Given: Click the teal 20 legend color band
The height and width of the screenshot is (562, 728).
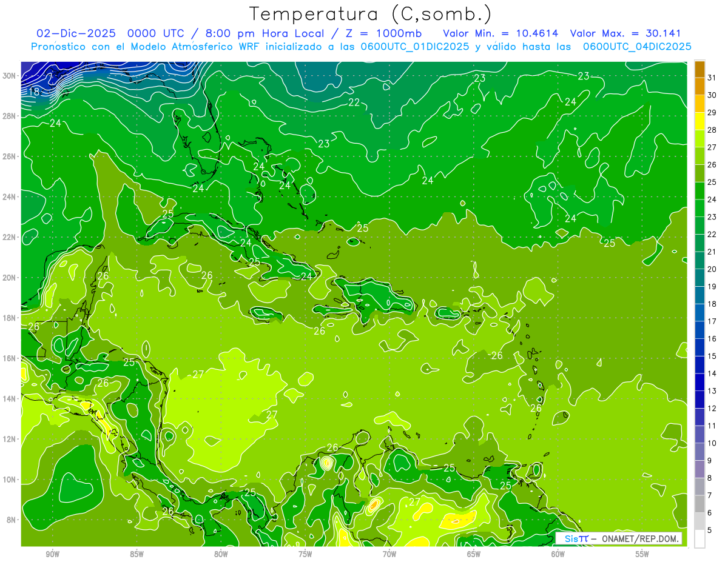Looking at the screenshot, I should pos(699,261).
